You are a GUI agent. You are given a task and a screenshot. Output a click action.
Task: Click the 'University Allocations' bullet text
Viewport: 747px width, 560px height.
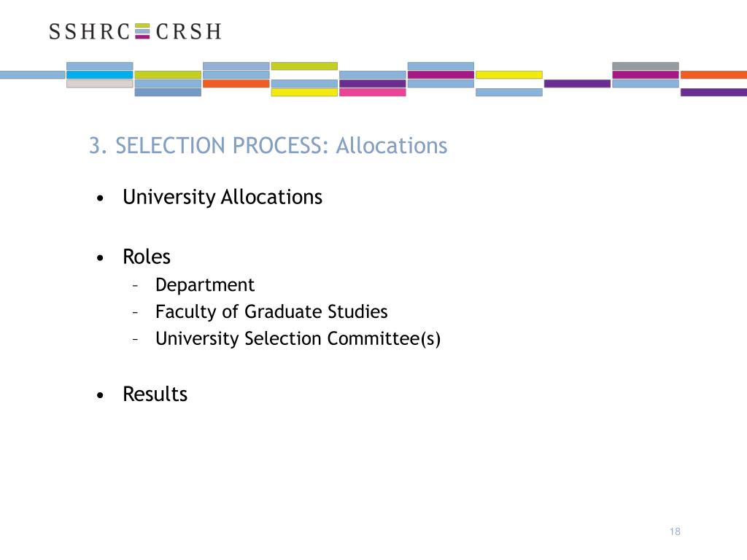[x=222, y=197]
